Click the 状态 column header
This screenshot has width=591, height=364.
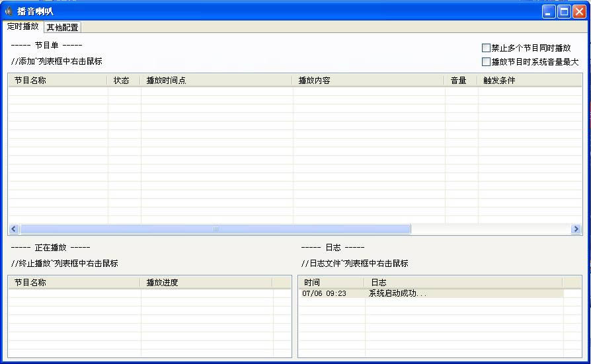124,80
